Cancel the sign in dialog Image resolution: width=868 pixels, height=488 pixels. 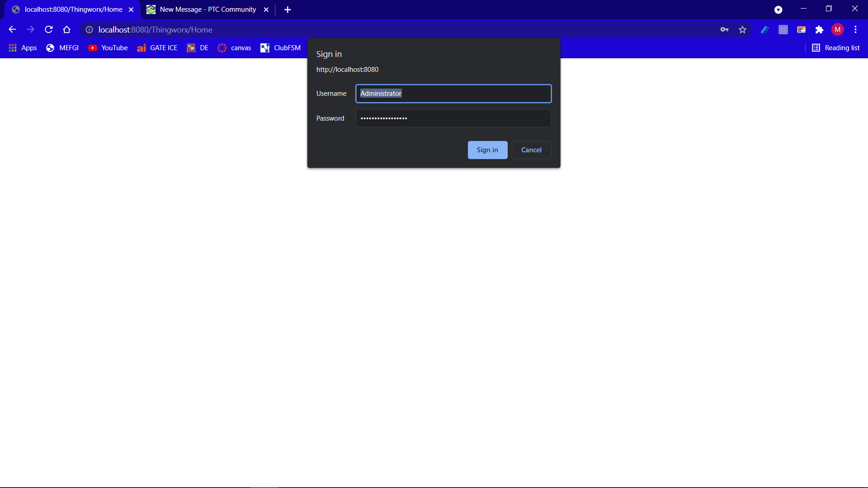click(531, 150)
